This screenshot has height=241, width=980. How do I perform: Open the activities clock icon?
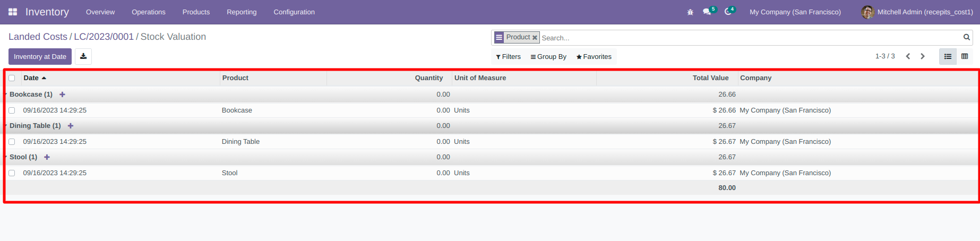728,12
